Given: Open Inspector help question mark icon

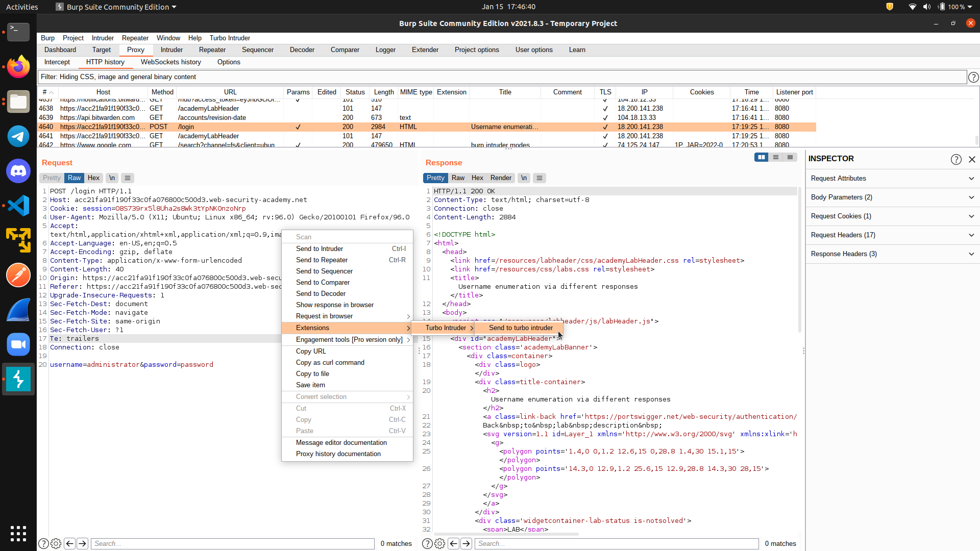Looking at the screenshot, I should (x=956, y=159).
